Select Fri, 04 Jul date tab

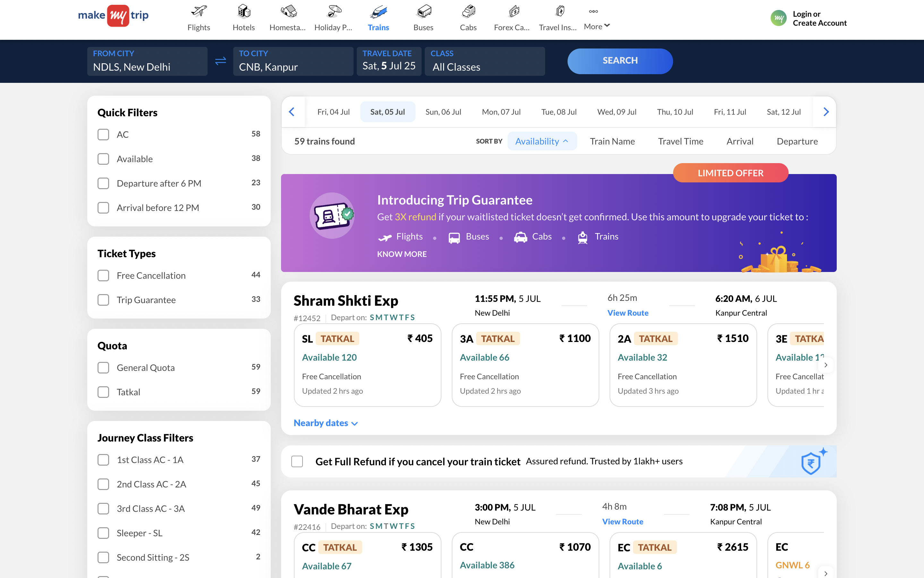click(333, 112)
